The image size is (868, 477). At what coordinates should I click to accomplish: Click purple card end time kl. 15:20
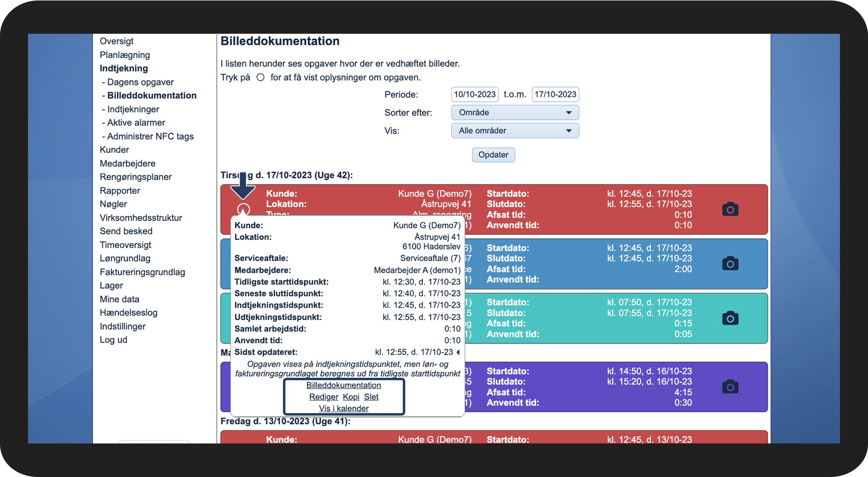point(649,382)
